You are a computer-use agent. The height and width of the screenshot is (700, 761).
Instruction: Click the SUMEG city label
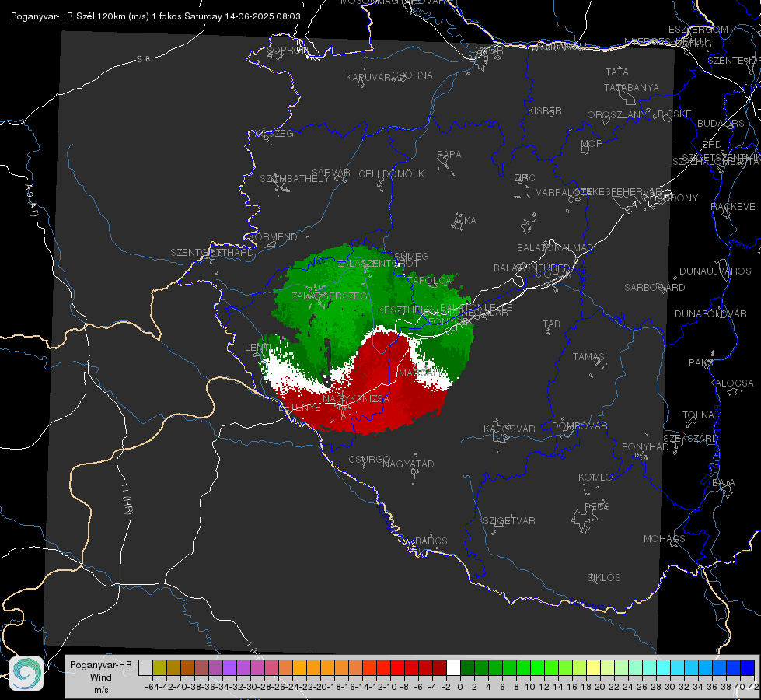click(x=411, y=257)
